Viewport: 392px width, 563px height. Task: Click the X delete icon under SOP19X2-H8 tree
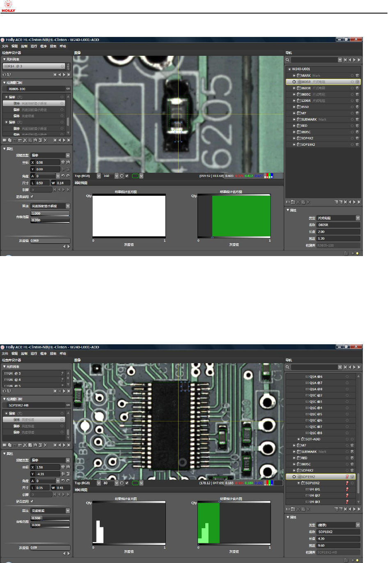pyautogui.click(x=45, y=445)
